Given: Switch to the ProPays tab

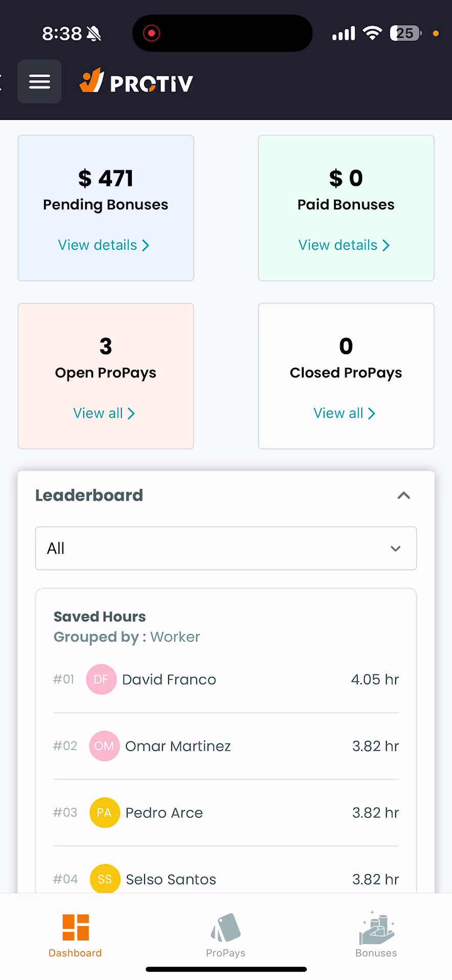Looking at the screenshot, I should (225, 936).
